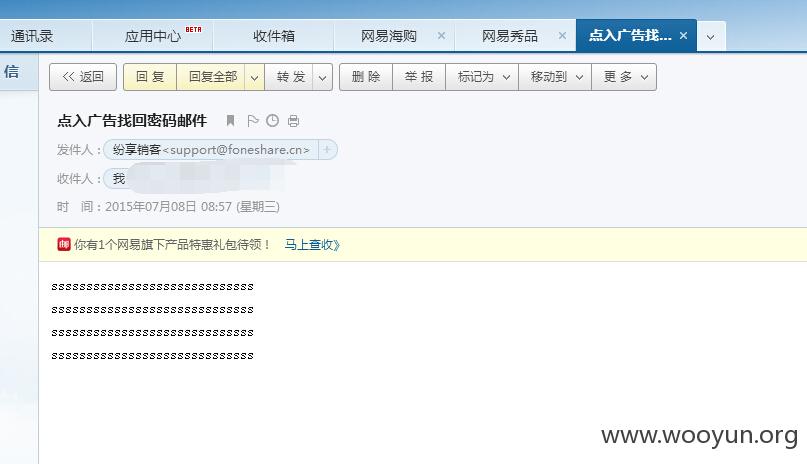807x464 pixels.
Task: Click the timestamp 2015年07月08日 08:57
Action: 168,207
